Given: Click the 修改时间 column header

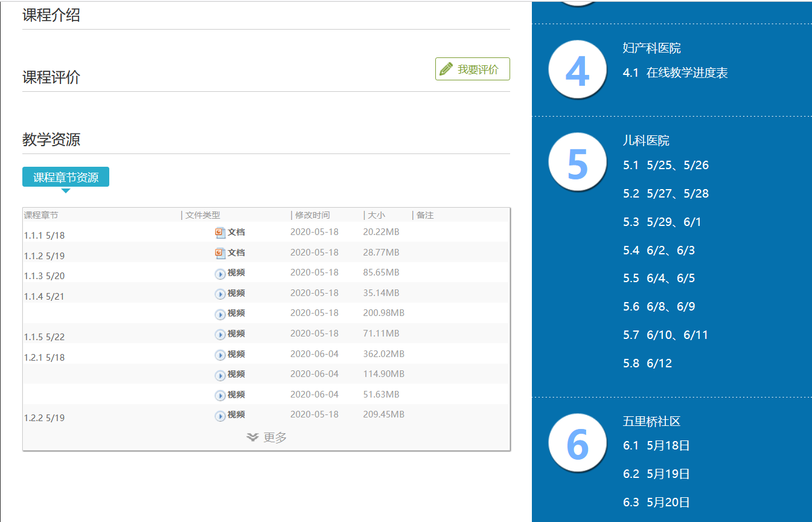Looking at the screenshot, I should tap(312, 216).
